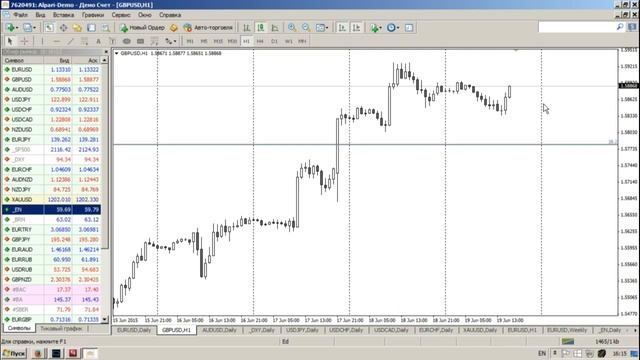This screenshot has width=640, height=360.
Task: Toggle chart Auto Scroll icon
Action: point(342,28)
